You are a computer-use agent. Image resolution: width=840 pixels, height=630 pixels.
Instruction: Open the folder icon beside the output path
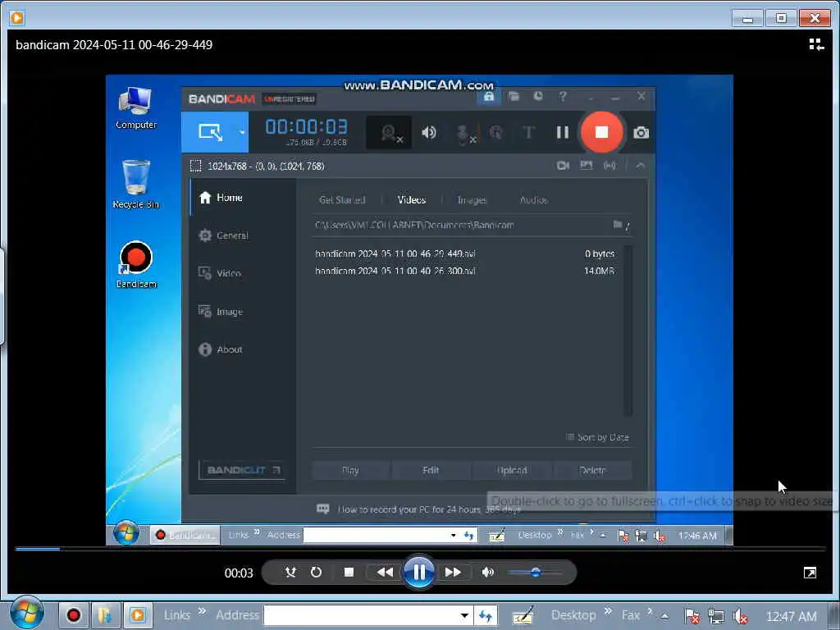pyautogui.click(x=618, y=225)
